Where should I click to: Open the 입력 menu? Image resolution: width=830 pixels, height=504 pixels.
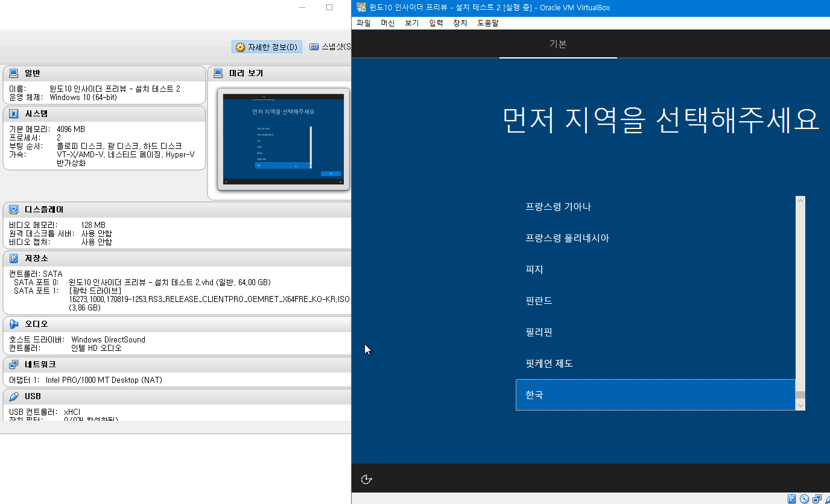(436, 23)
